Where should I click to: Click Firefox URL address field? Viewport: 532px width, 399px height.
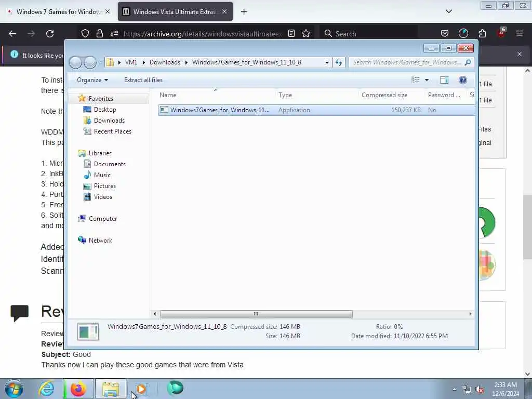tap(202, 34)
